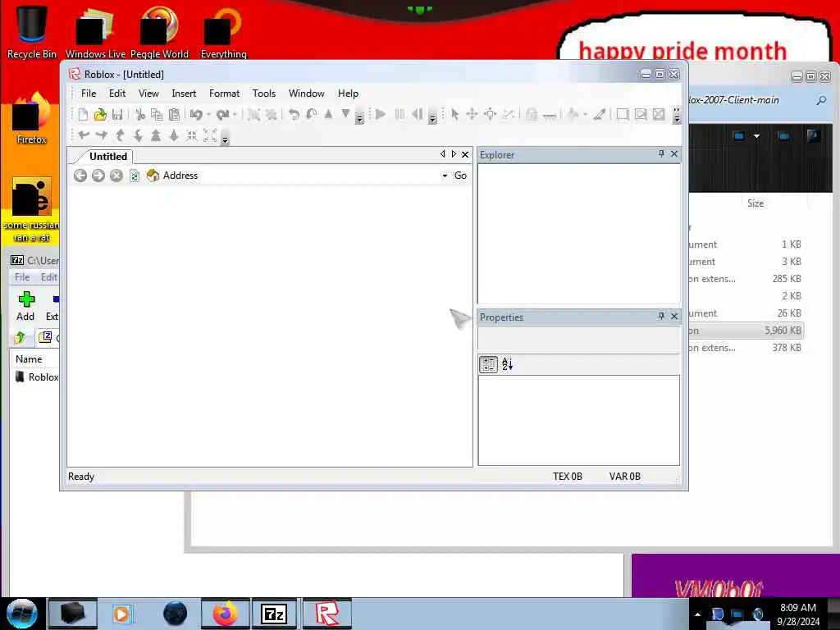Click the 7-Zip taskbar icon
Viewport: 840px width, 630px height.
pyautogui.click(x=274, y=614)
